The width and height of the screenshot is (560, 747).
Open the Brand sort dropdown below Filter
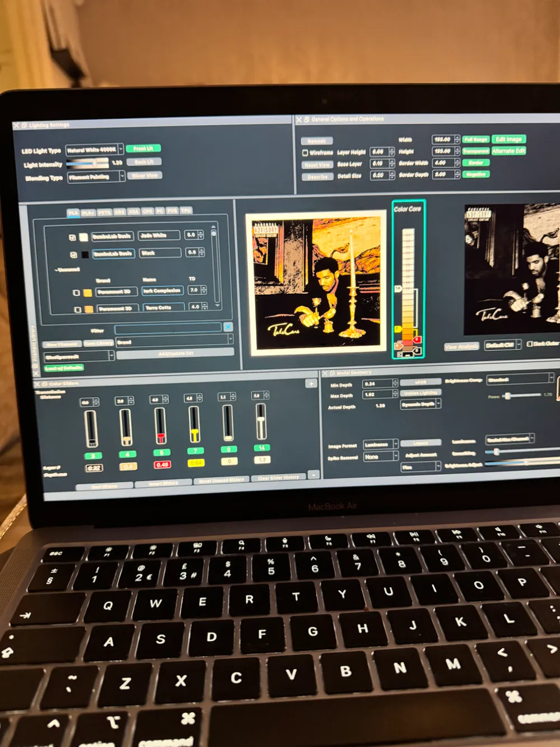pos(174,340)
